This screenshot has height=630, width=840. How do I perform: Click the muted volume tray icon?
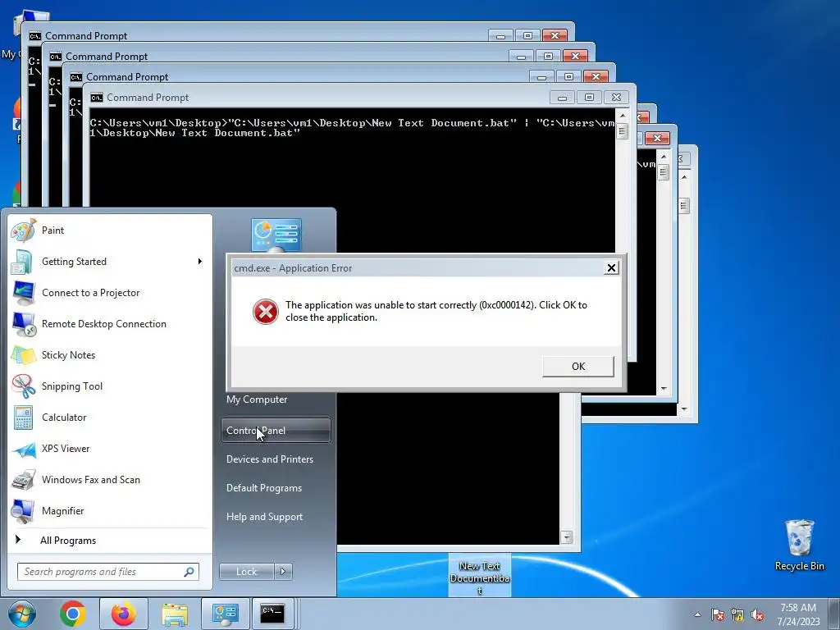(x=757, y=615)
